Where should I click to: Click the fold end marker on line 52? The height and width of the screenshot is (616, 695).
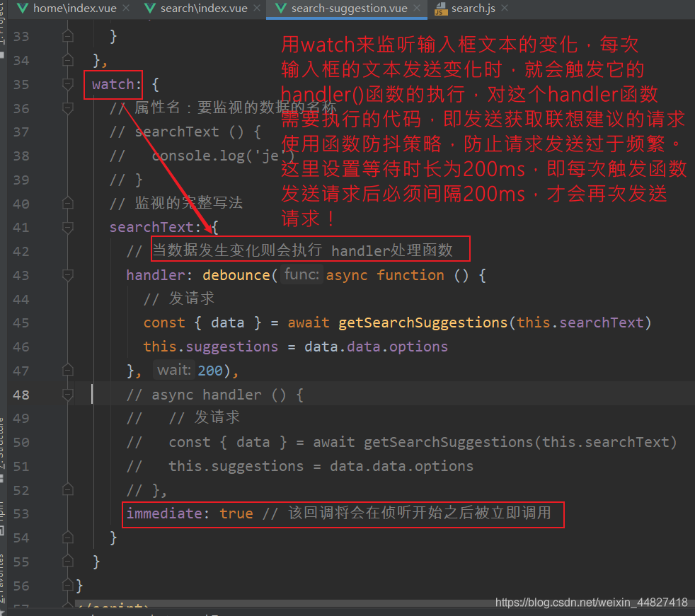(x=68, y=490)
